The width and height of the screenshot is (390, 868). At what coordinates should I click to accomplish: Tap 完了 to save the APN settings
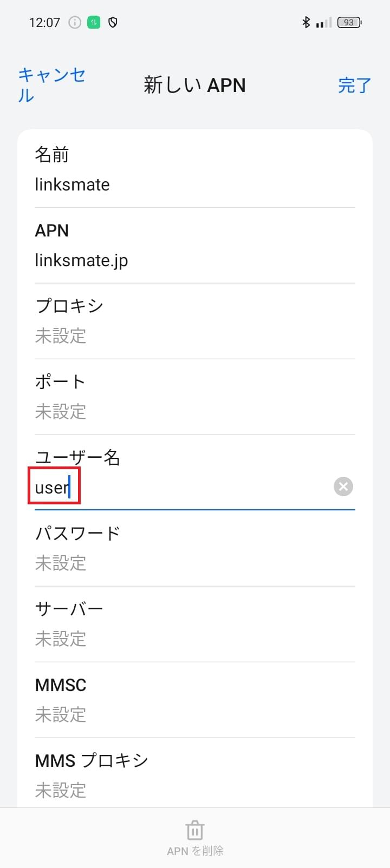pyautogui.click(x=355, y=86)
